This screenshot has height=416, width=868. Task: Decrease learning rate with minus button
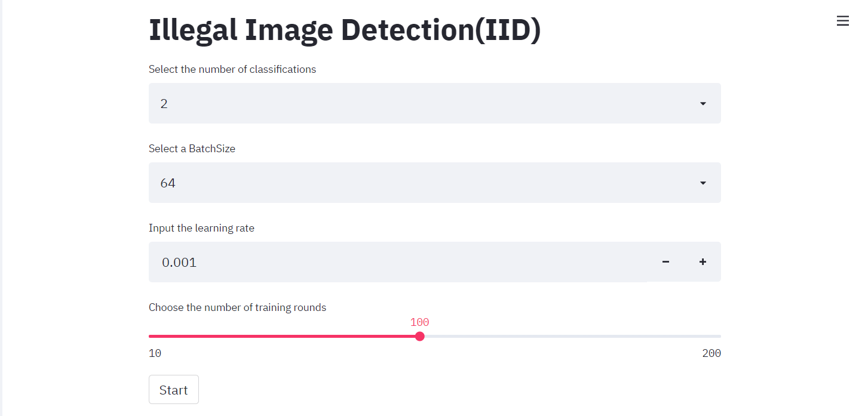(665, 262)
